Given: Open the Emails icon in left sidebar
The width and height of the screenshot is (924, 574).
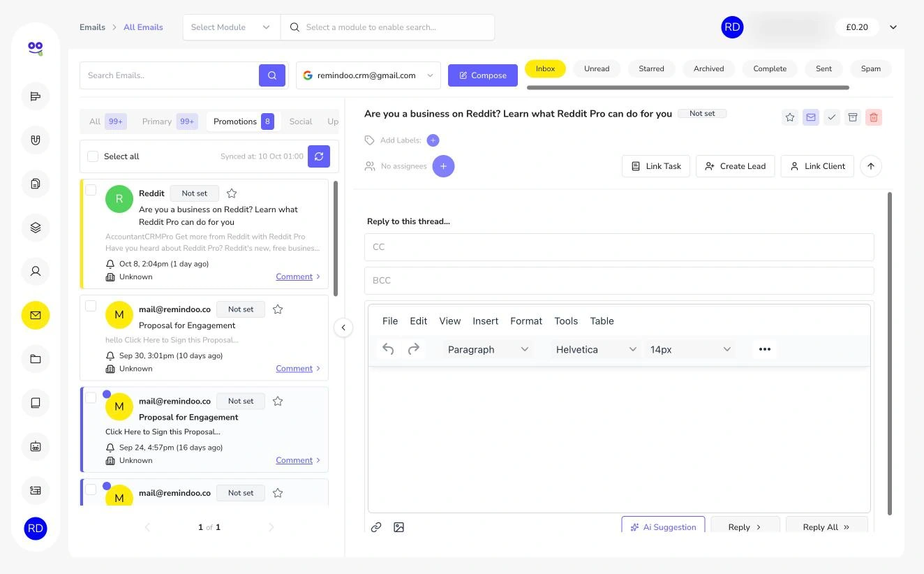Looking at the screenshot, I should (x=36, y=316).
